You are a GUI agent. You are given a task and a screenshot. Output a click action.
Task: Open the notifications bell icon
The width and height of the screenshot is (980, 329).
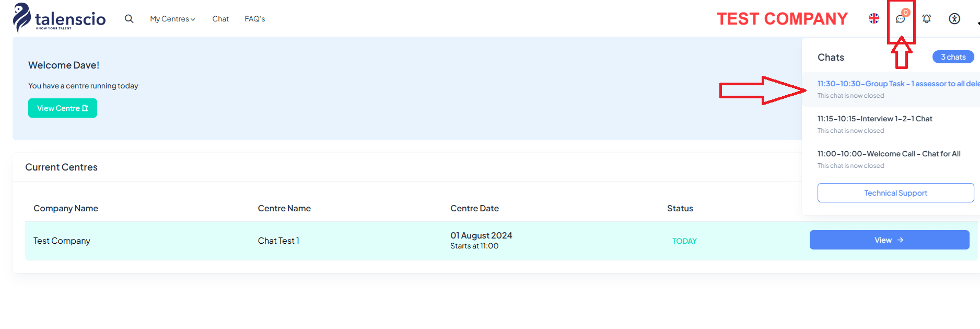tap(927, 19)
